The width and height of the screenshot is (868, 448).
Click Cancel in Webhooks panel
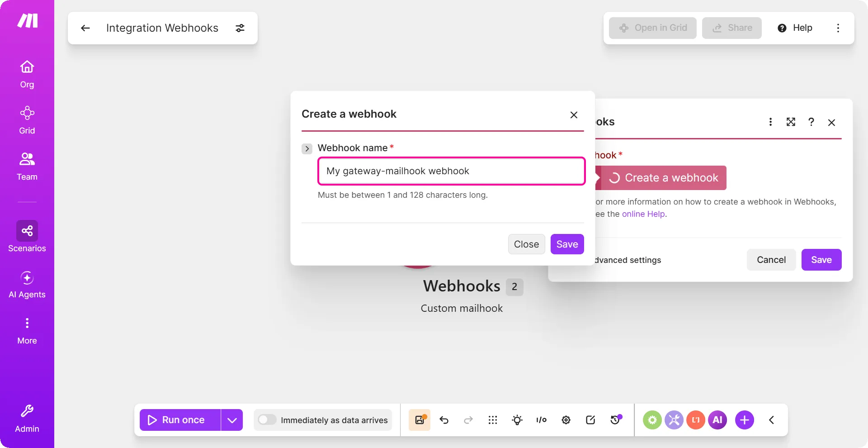771,260
